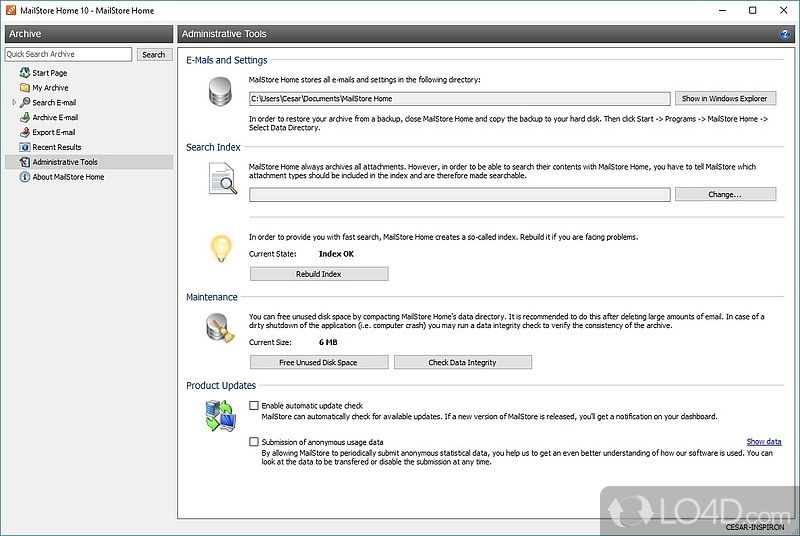This screenshot has height=536, width=800.
Task: Open the My Archive sidebar entry
Action: pyautogui.click(x=50, y=88)
